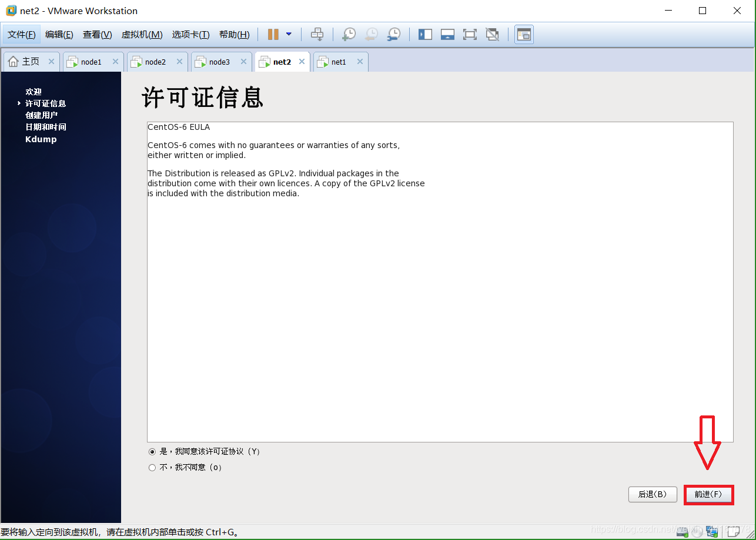Image resolution: width=756 pixels, height=540 pixels.
Task: Close the 主页 tab
Action: tap(51, 62)
